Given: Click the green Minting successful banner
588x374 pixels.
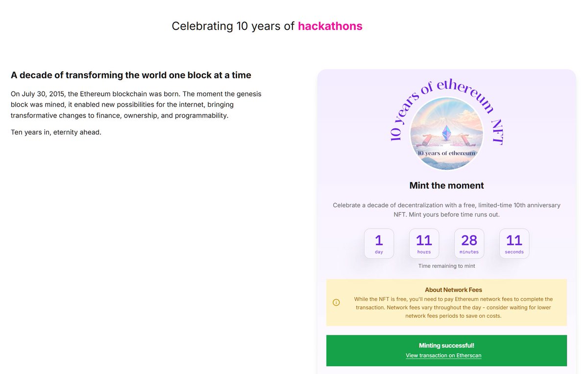Looking at the screenshot, I should click(x=446, y=351).
